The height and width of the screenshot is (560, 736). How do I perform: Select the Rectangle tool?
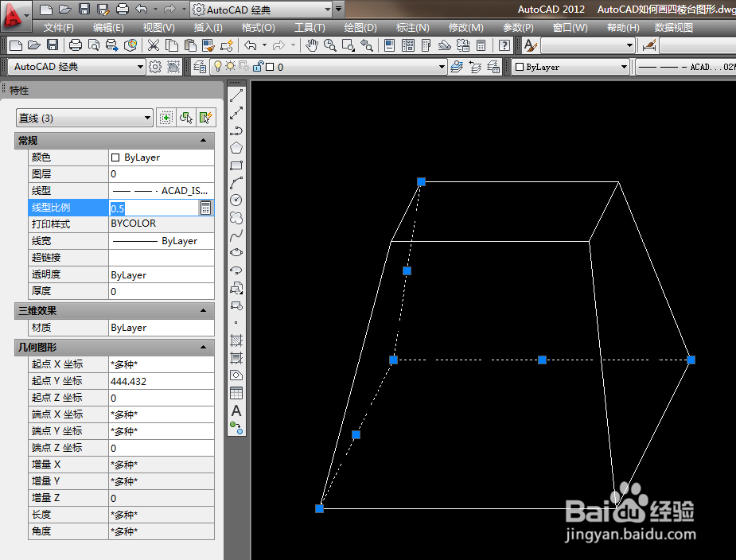point(236,165)
